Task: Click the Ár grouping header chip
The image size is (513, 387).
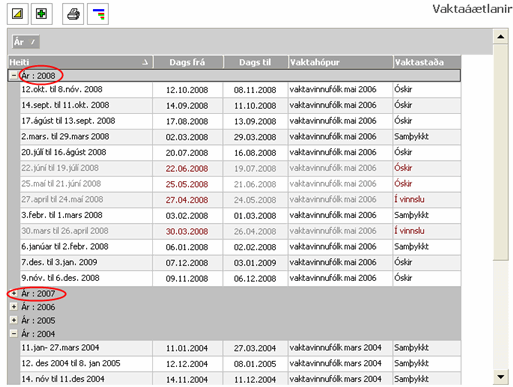Action: [x=26, y=42]
